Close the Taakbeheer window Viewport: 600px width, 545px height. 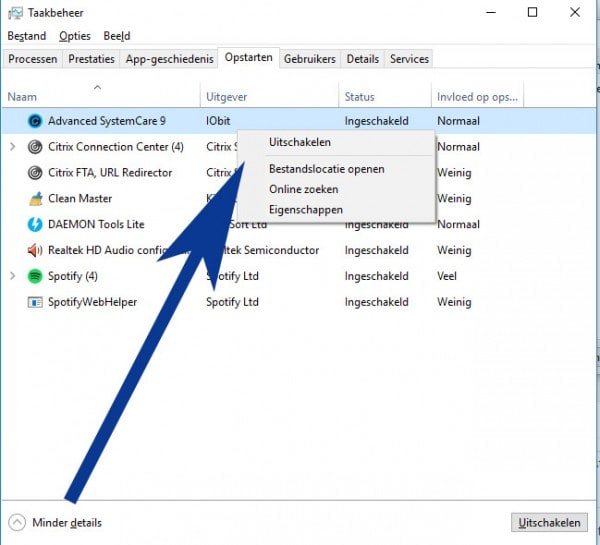point(575,13)
